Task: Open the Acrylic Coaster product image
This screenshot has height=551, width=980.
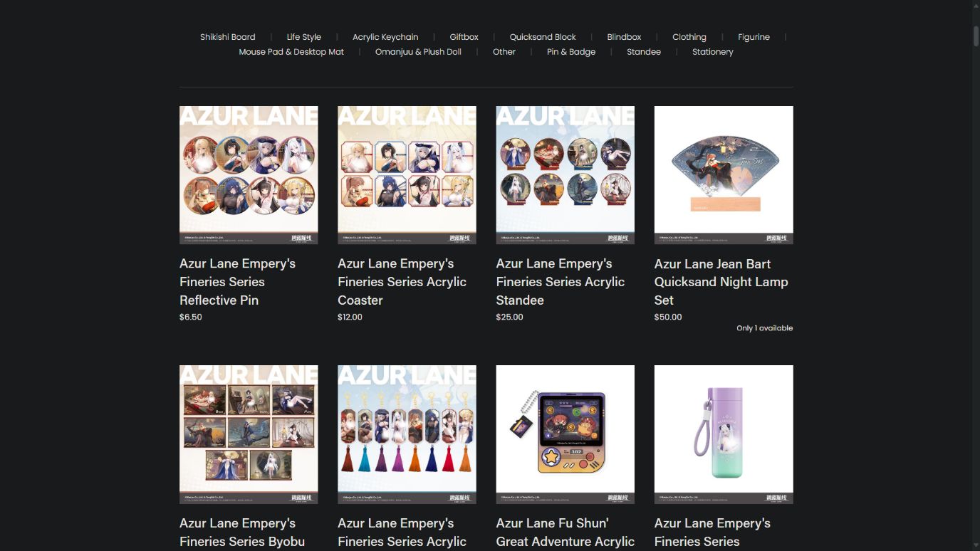Action: tap(407, 175)
